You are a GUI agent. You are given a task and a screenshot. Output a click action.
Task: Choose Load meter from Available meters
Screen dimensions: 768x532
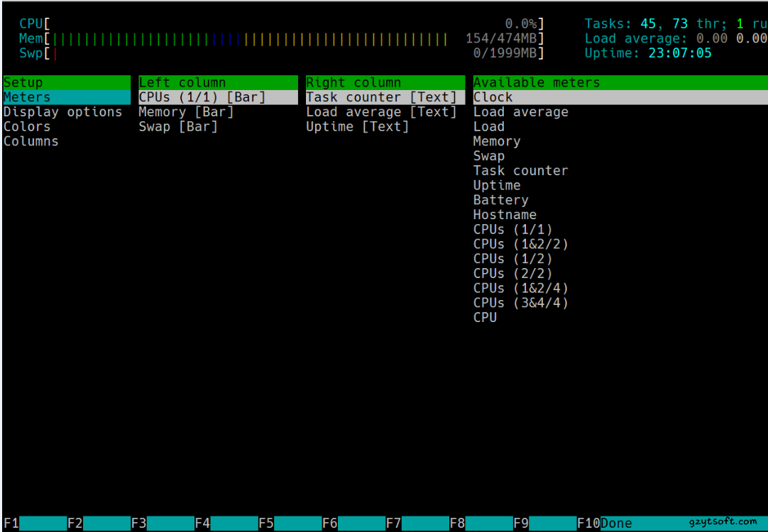pyautogui.click(x=489, y=127)
